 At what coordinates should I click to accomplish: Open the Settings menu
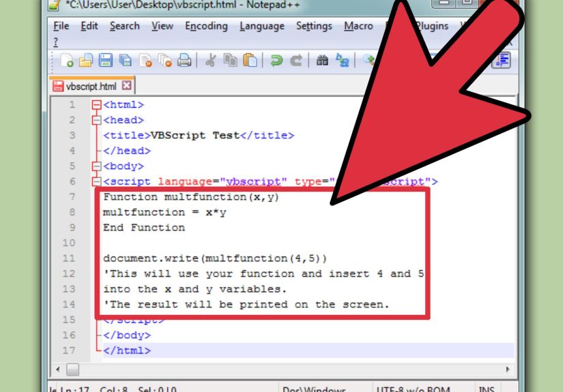(314, 26)
